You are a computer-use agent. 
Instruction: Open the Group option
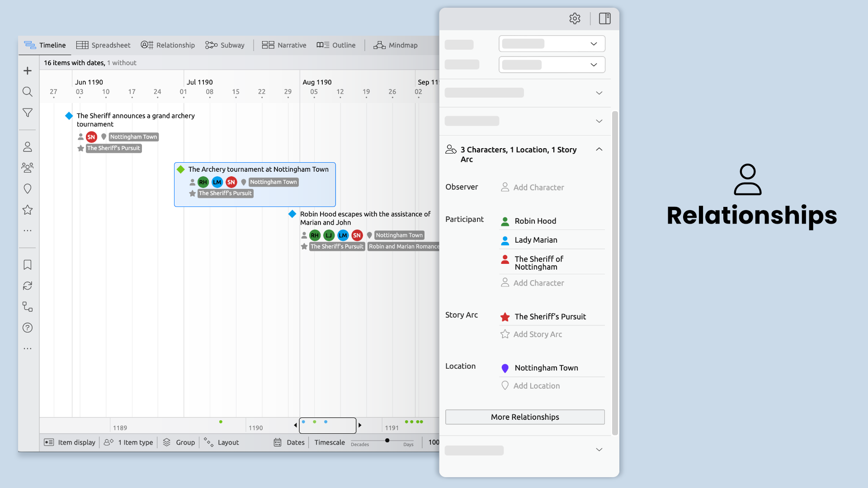(x=179, y=442)
